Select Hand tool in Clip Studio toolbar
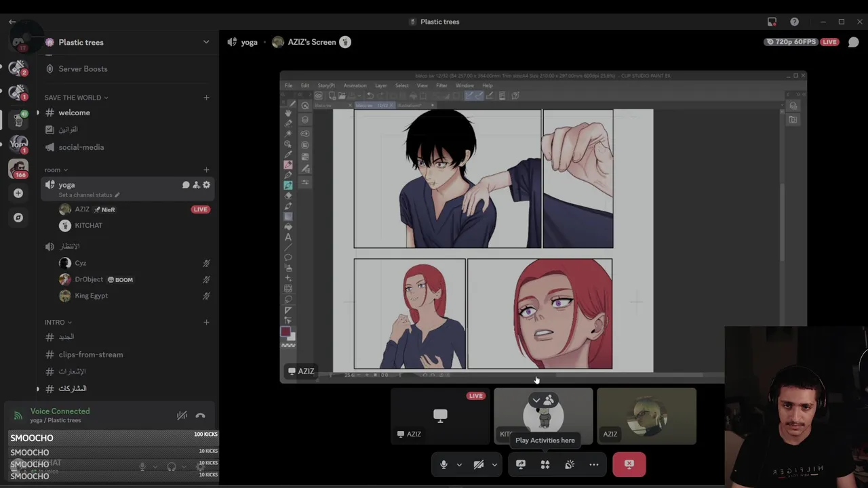The width and height of the screenshot is (868, 488). [288, 113]
